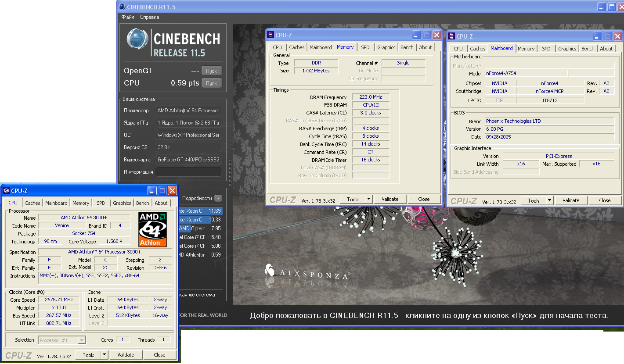Click CPU-Z title icon in CPU window
624x364 pixels.
click(x=6, y=191)
